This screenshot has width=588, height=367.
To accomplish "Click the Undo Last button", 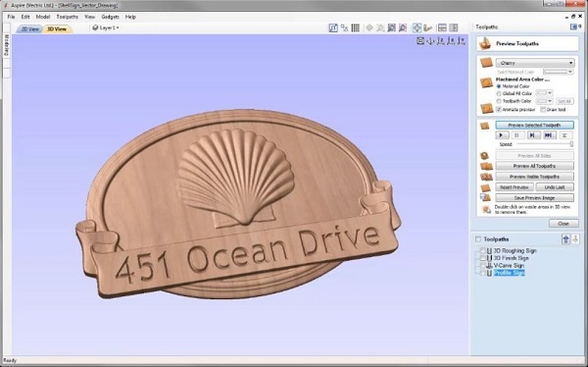I will 555,187.
